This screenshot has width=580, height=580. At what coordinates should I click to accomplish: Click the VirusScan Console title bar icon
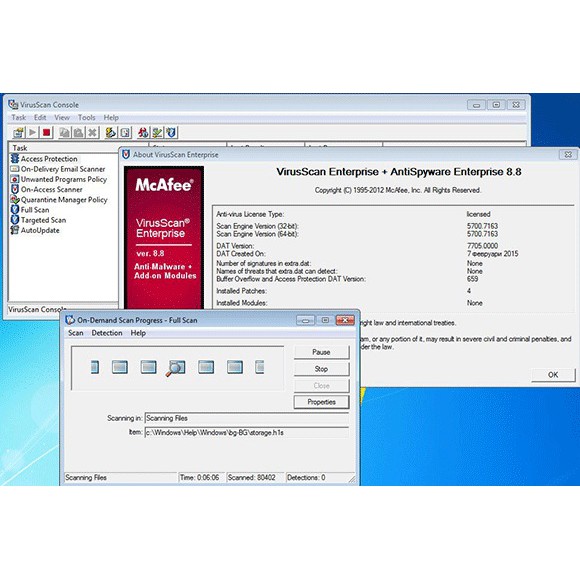pyautogui.click(x=13, y=105)
